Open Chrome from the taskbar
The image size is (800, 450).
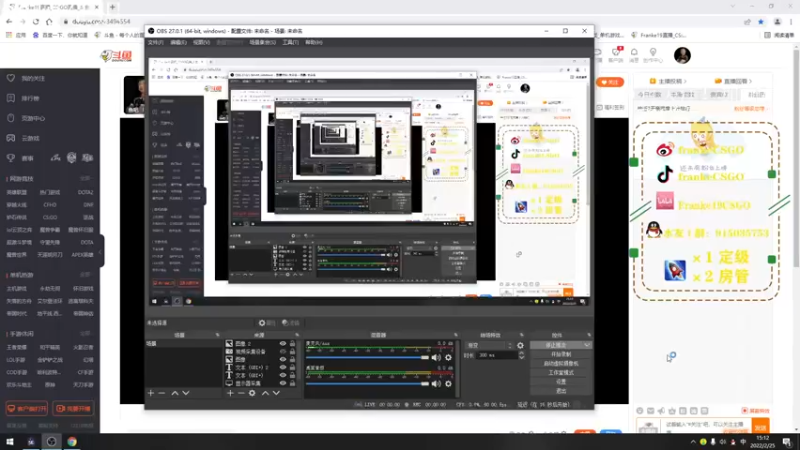pyautogui.click(x=72, y=442)
